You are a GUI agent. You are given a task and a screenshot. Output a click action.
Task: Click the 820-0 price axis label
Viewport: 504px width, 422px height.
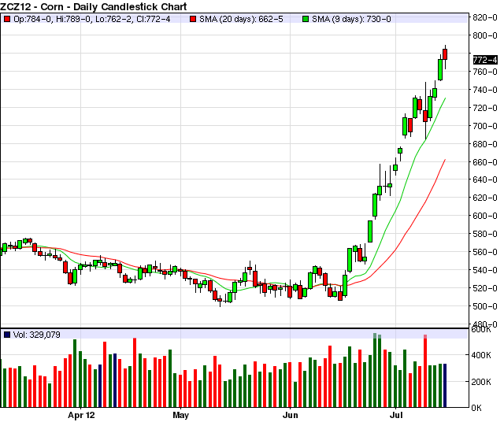485,17
